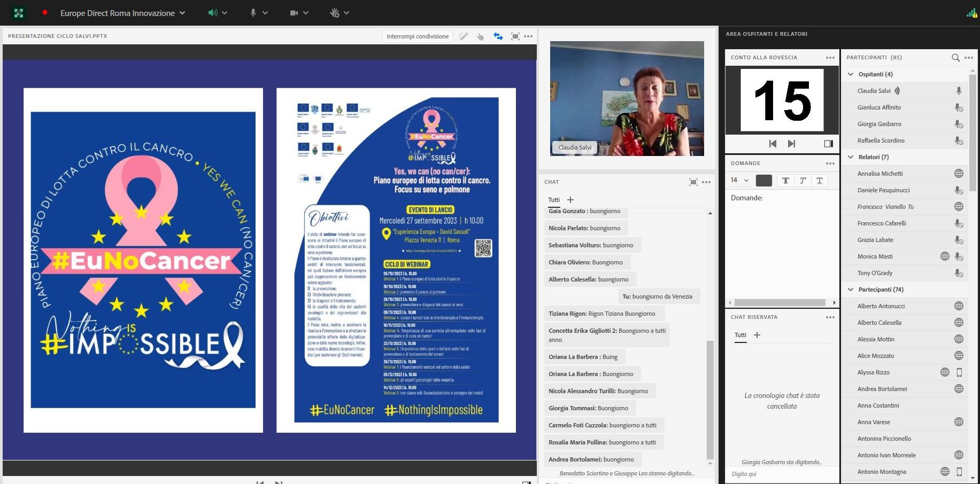Open the text color swatch in Domande
This screenshot has height=484, width=980.
point(764,181)
